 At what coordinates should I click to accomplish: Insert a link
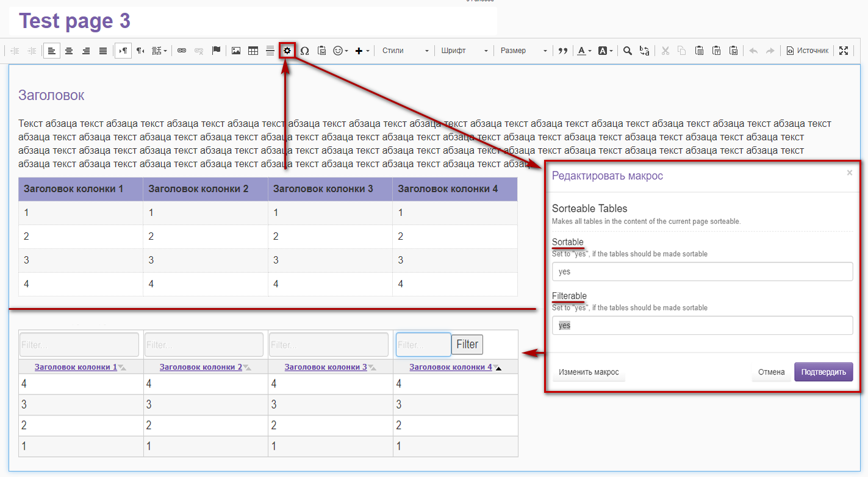(x=182, y=51)
